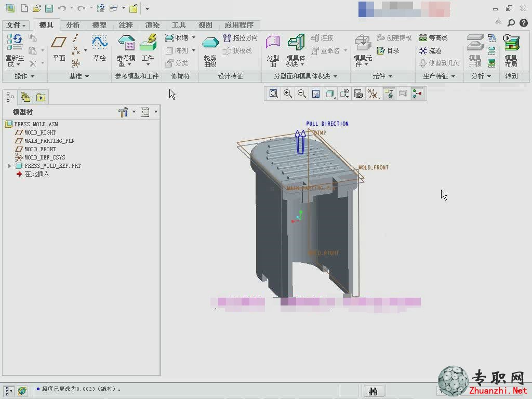Toggle mold display icon in view toolbar

pyautogui.click(x=403, y=94)
